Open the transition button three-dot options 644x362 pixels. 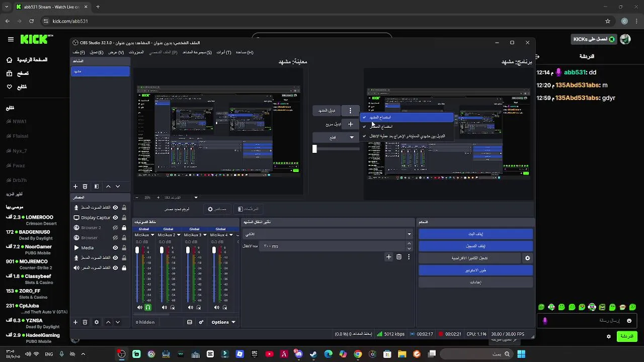point(350,111)
